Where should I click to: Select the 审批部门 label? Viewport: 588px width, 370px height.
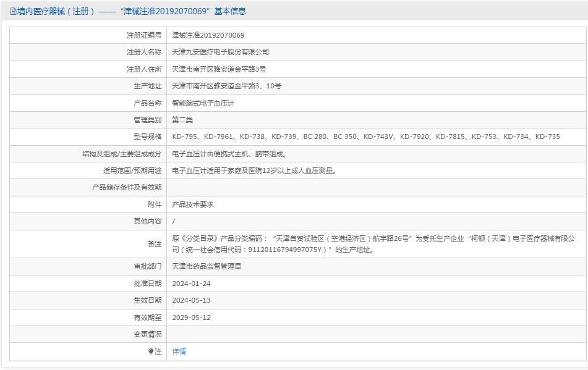click(148, 266)
